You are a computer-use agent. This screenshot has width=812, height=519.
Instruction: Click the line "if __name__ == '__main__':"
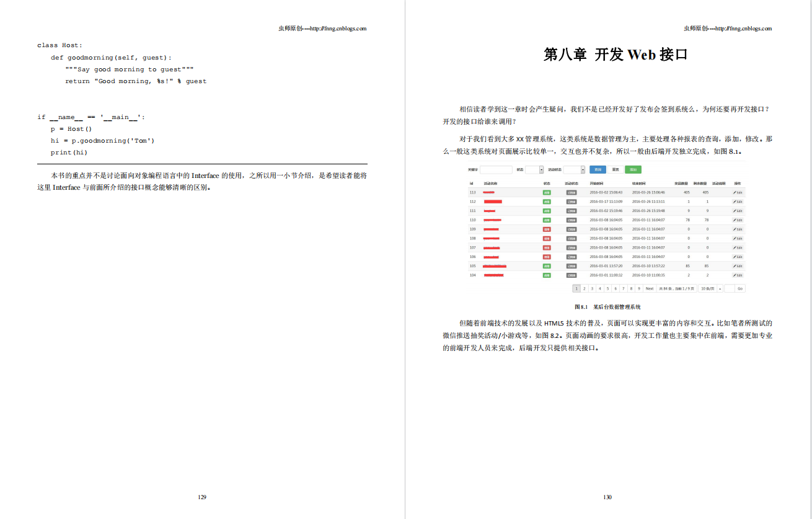click(x=91, y=117)
